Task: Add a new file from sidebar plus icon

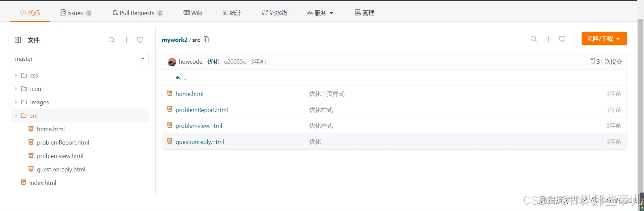Action: pyautogui.click(x=126, y=40)
